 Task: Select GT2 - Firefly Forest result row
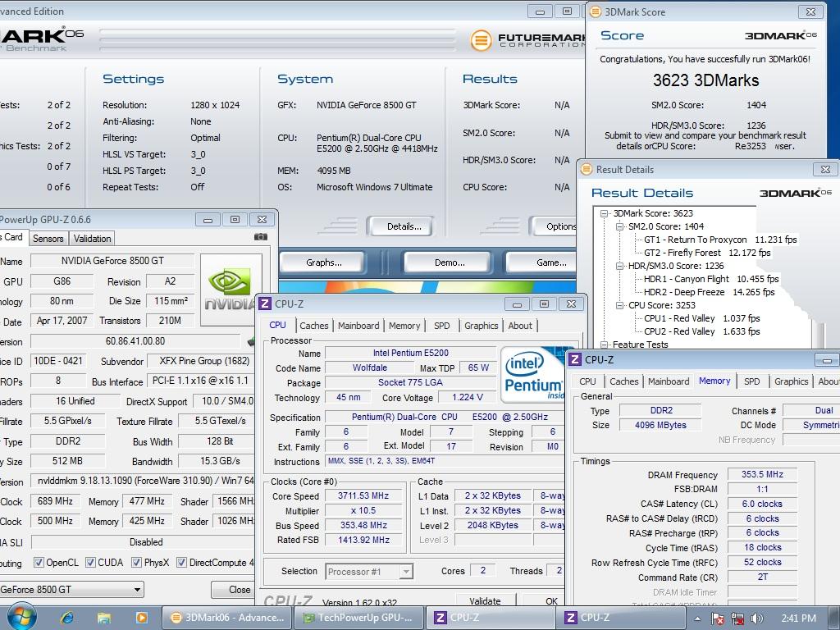tap(706, 253)
